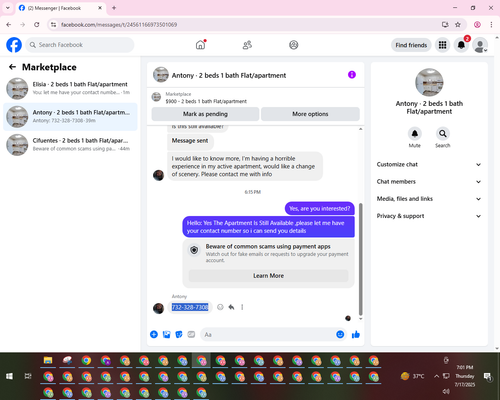
Task: Open the $900 Marketplace listing link
Action: click(x=206, y=101)
